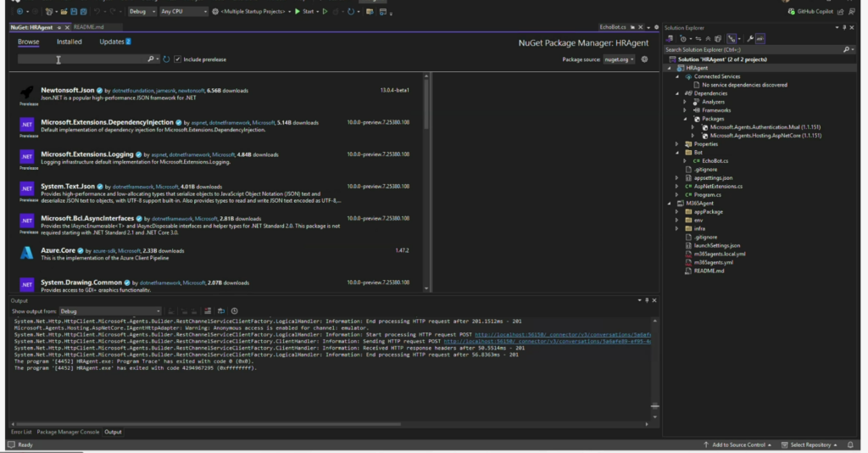Switch to the Browse tab
This screenshot has width=868, height=453.
pyautogui.click(x=28, y=42)
